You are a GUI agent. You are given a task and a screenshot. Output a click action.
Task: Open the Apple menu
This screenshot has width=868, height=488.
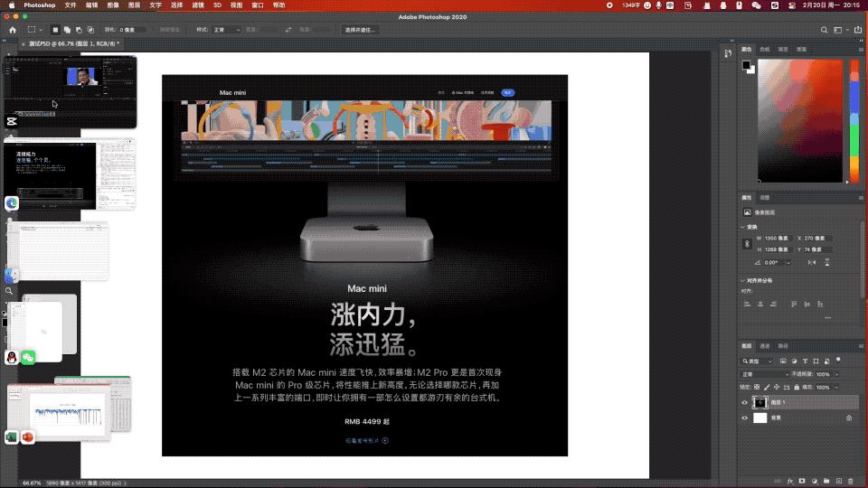click(x=12, y=5)
